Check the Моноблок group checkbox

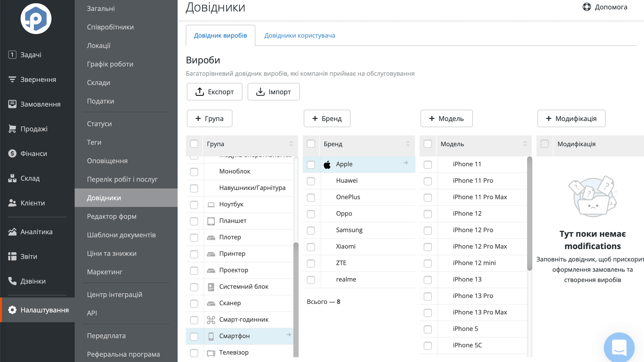(x=194, y=172)
